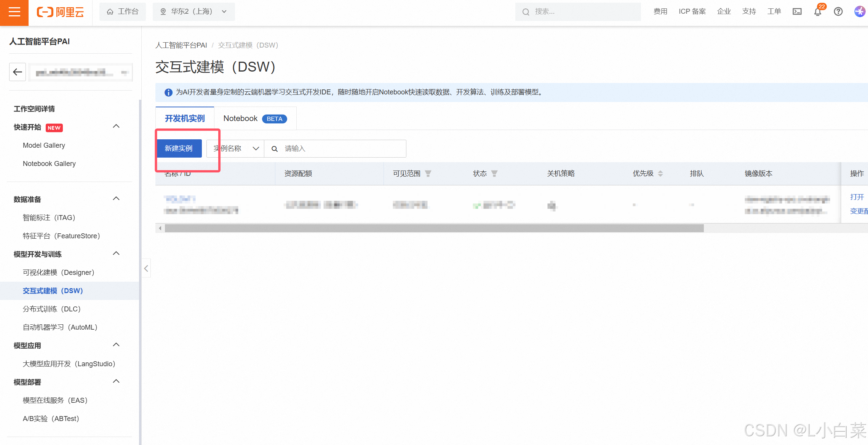
Task: Select 分布式训练（DLC）in the sidebar
Action: [52, 309]
